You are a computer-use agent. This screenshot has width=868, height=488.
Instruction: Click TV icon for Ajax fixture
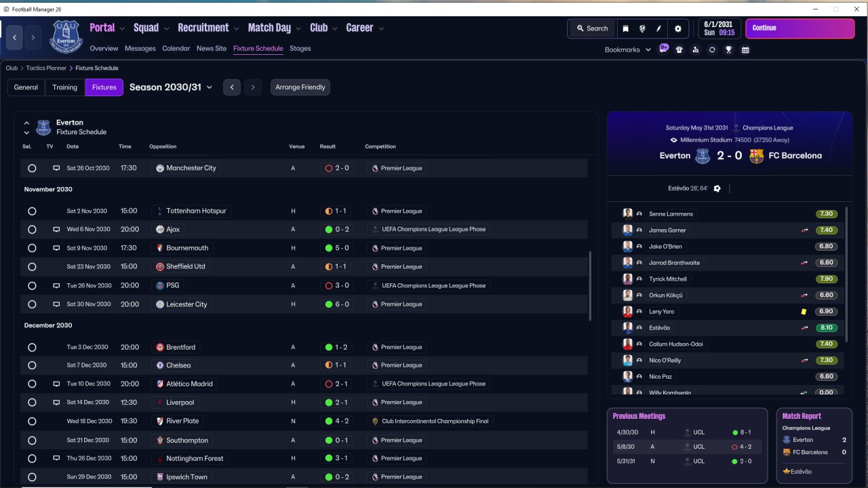pos(57,230)
